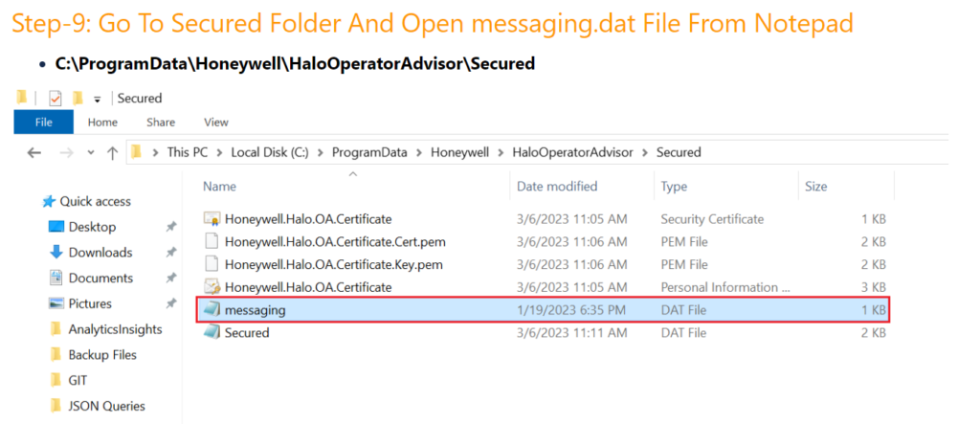Select the messaging DAT file icon
Viewport: 980px width, 424px height.
[212, 310]
